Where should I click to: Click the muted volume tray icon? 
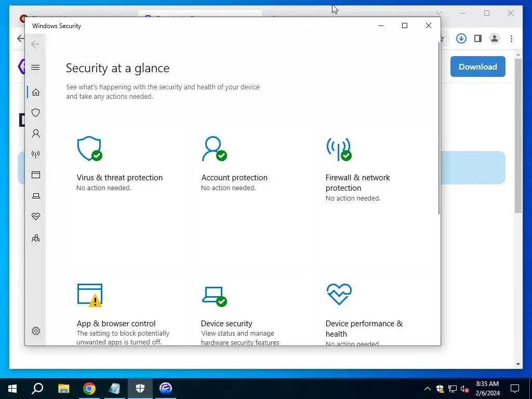(465, 389)
